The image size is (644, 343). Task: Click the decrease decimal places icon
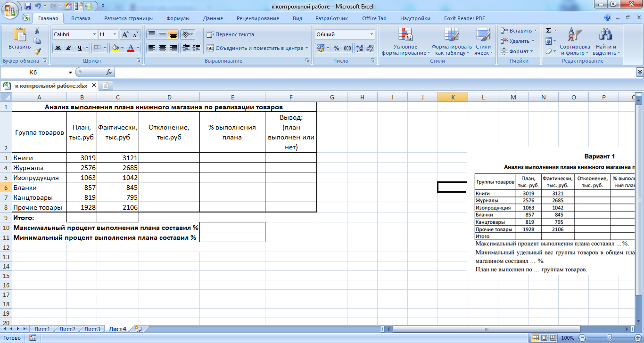tap(370, 48)
